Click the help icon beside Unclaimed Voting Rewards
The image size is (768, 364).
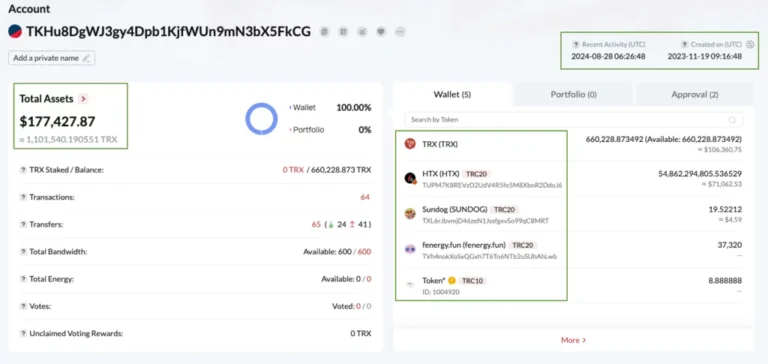tap(23, 334)
